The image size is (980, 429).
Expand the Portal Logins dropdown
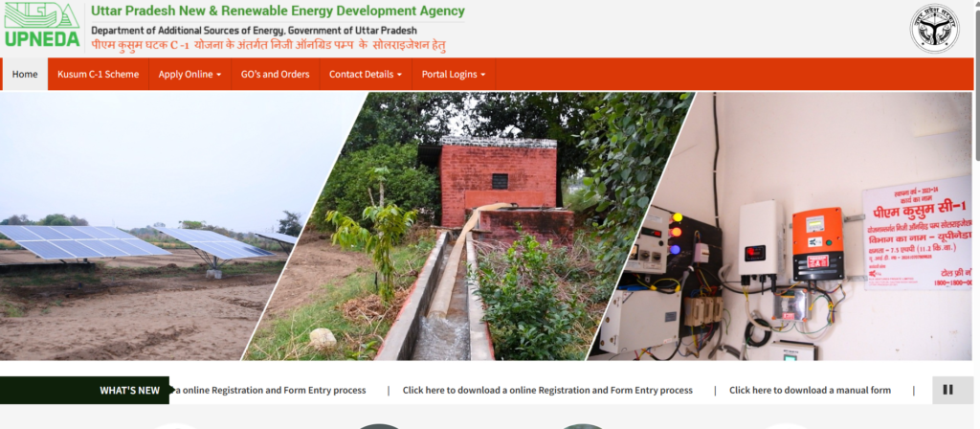coord(454,75)
